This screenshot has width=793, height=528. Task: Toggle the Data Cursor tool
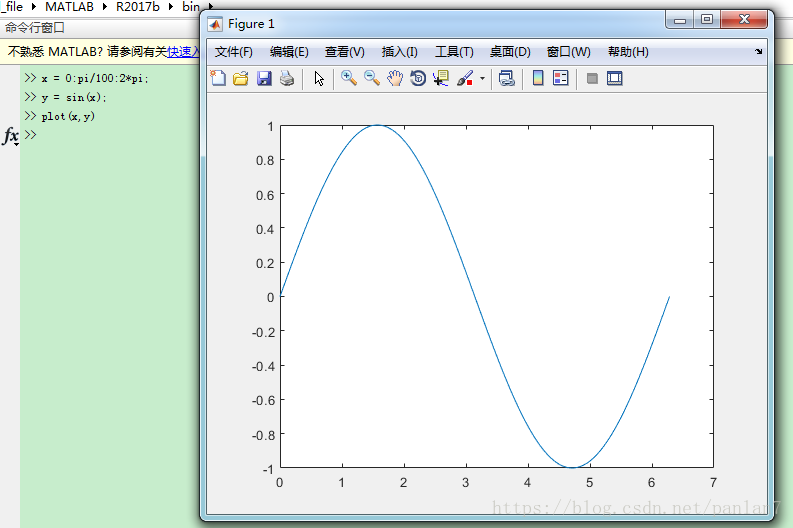coord(441,78)
